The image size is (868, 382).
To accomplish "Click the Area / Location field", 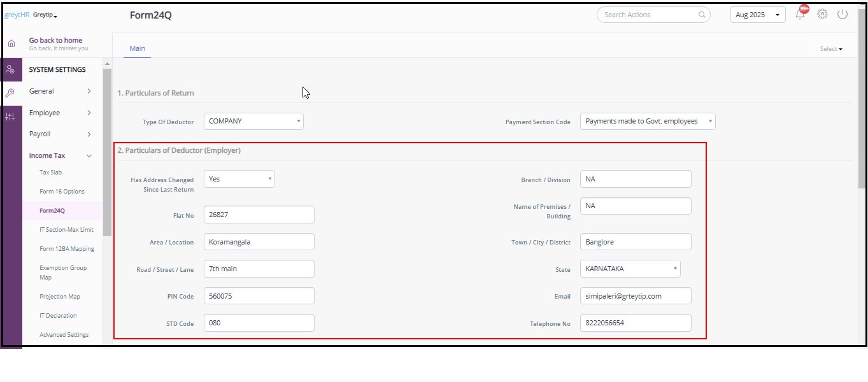I will coord(259,242).
